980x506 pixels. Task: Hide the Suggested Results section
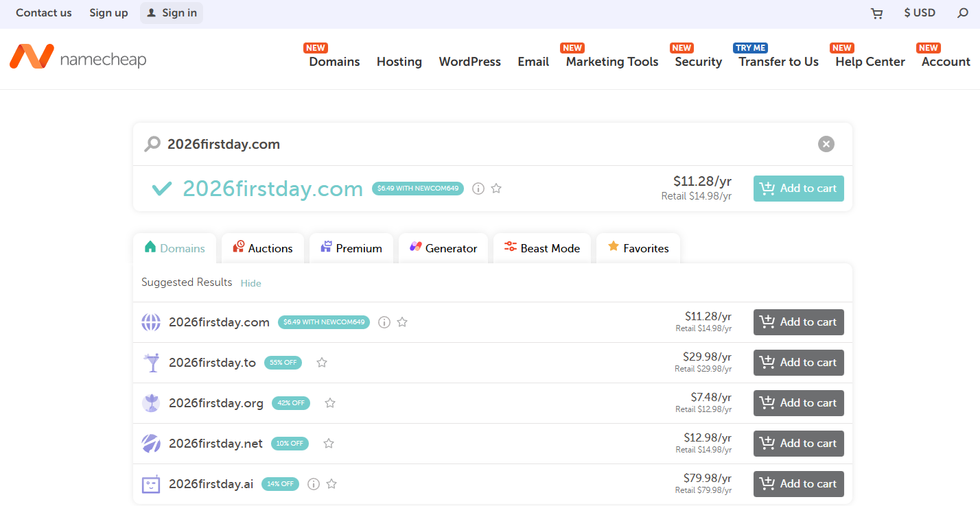point(250,283)
